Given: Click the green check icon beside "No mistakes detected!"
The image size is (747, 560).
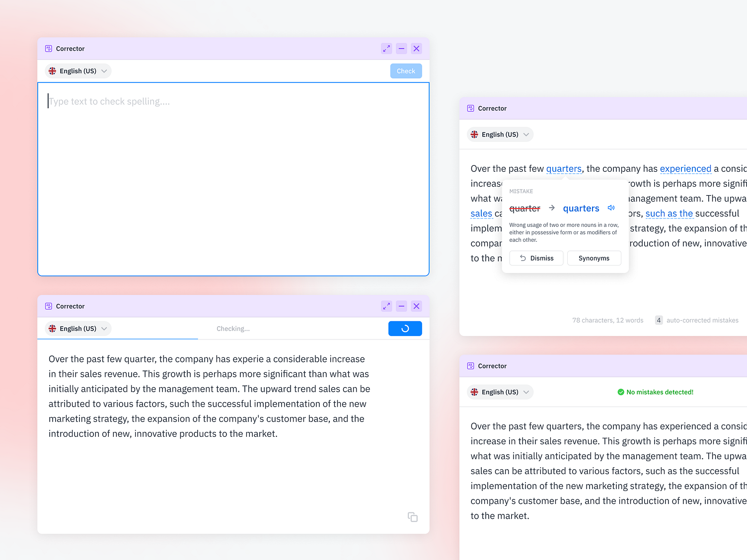Looking at the screenshot, I should click(x=620, y=392).
